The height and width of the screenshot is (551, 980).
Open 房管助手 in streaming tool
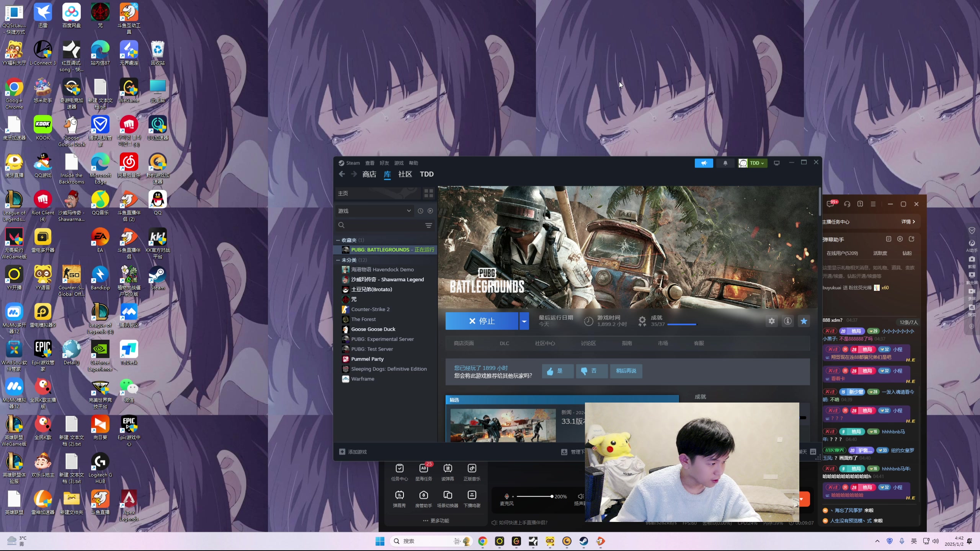tap(423, 499)
